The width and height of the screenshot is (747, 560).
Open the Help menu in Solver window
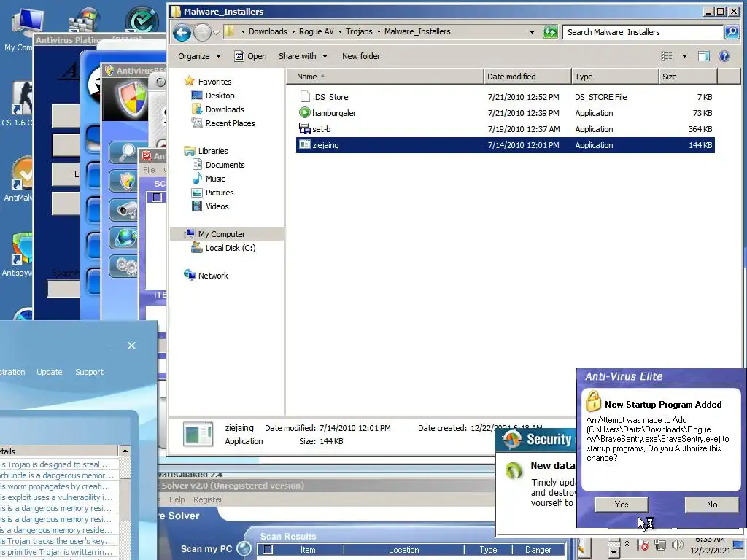coord(177,499)
